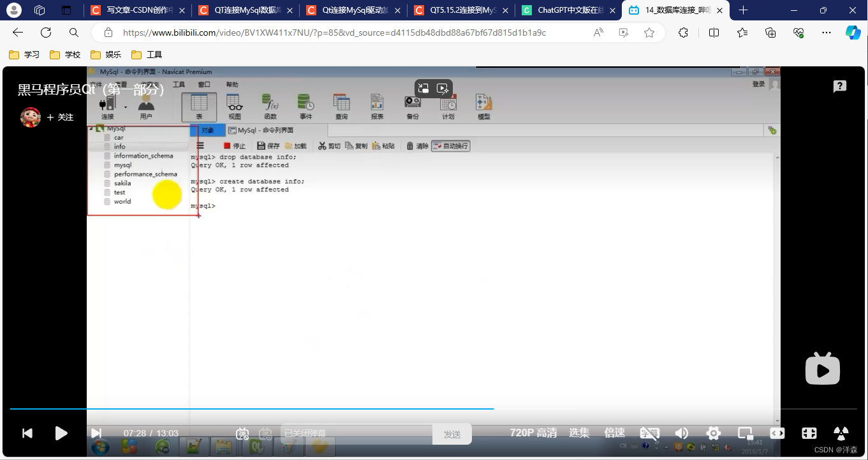Play the paused video
Image resolution: width=868 pixels, height=460 pixels.
(61, 433)
